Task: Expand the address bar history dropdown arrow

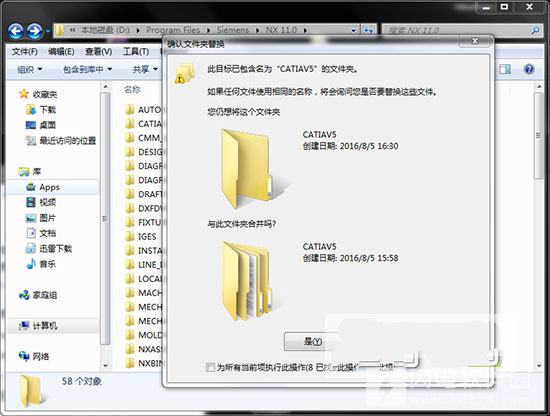Action: pos(353,30)
